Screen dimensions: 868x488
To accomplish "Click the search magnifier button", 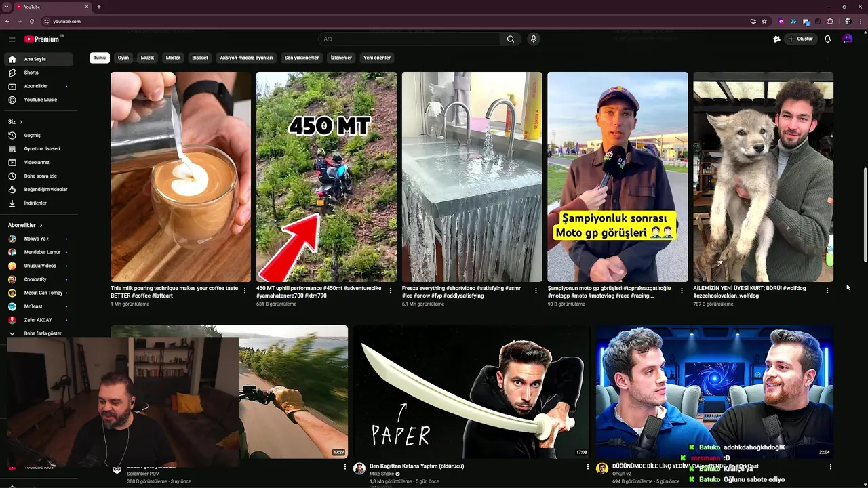I will coord(511,39).
